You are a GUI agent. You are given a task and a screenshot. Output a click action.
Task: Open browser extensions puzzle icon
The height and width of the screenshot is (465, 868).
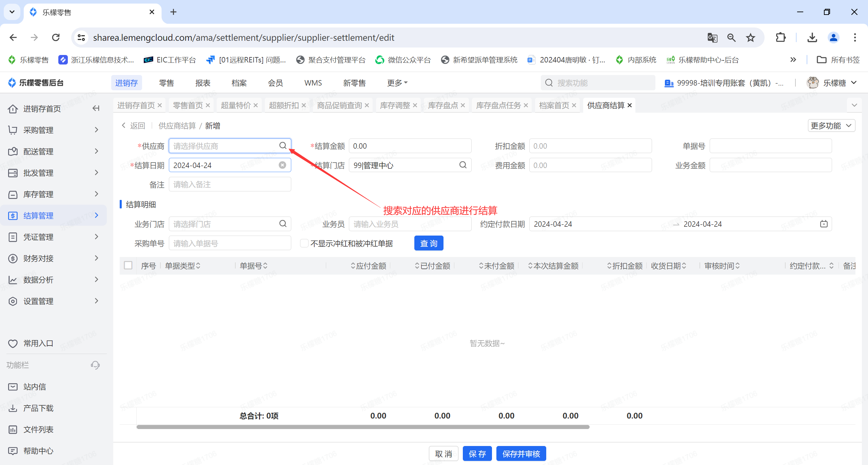781,37
